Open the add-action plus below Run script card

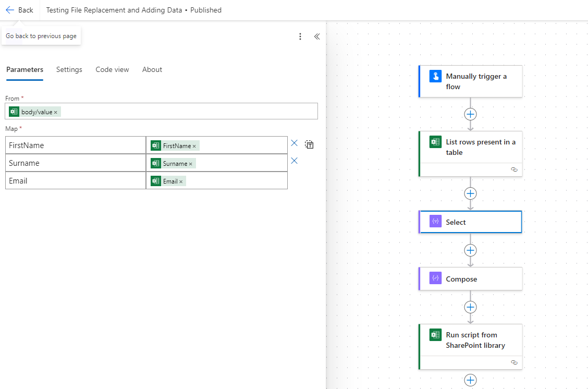tap(470, 380)
